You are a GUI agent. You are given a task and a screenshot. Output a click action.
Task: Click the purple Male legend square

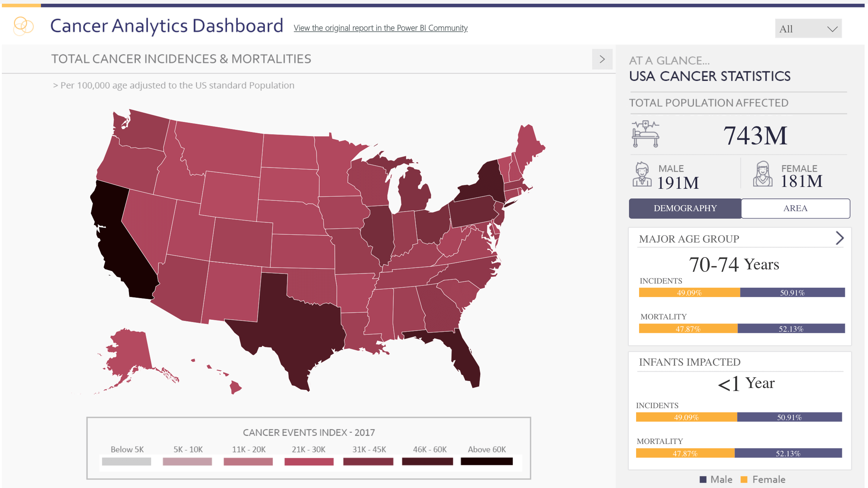click(703, 479)
